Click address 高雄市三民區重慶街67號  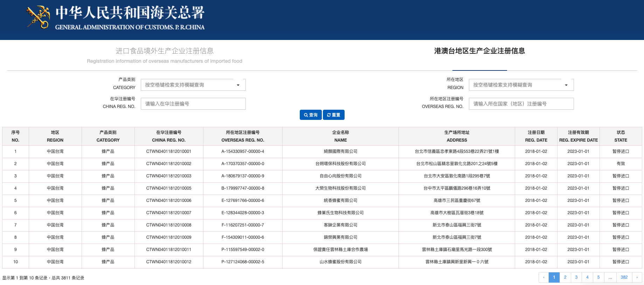tap(457, 201)
